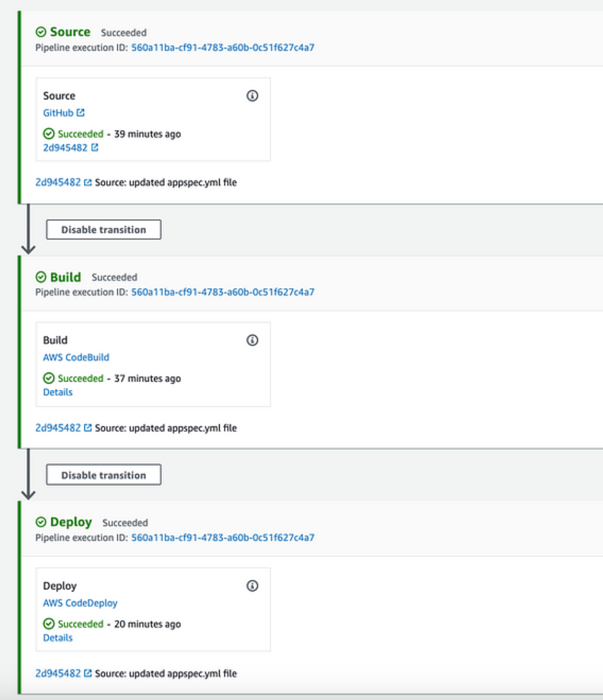Open Source stage pipeline execution ID link

pyautogui.click(x=223, y=47)
